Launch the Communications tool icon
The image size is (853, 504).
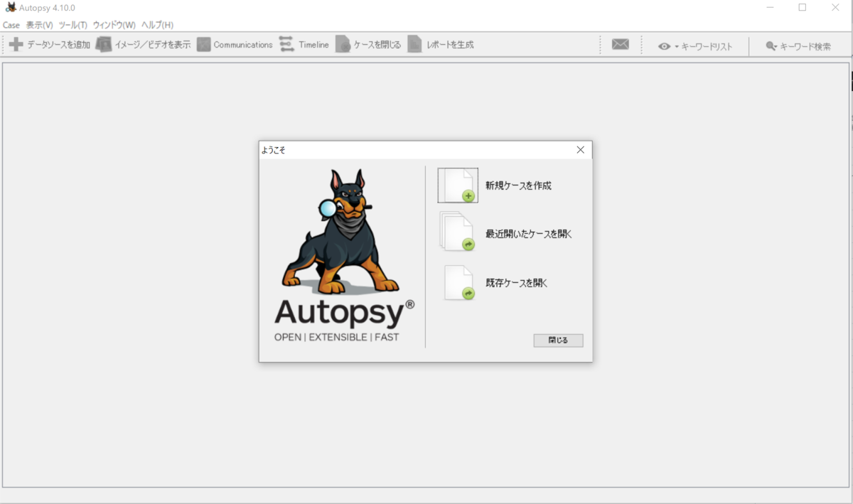204,44
